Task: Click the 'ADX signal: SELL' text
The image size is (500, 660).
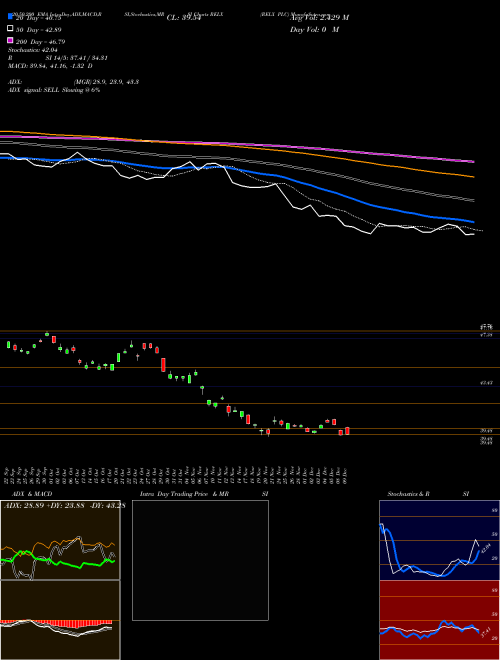Action: click(x=54, y=90)
